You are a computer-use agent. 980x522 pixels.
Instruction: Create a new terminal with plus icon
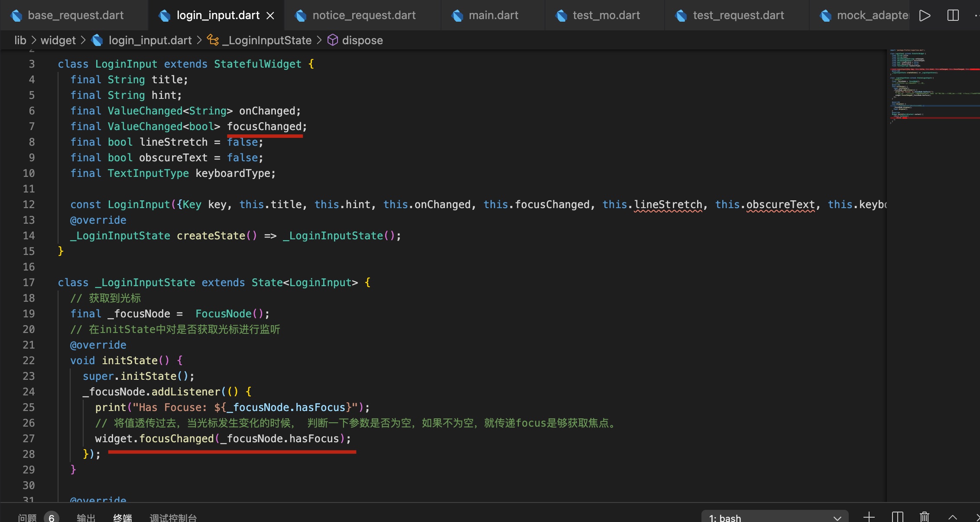pos(869,516)
